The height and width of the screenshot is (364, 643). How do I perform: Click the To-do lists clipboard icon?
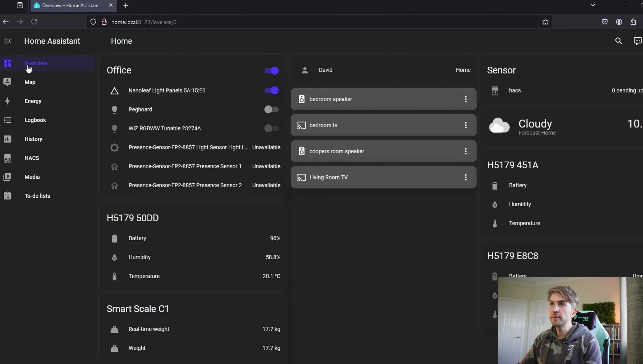tap(7, 196)
